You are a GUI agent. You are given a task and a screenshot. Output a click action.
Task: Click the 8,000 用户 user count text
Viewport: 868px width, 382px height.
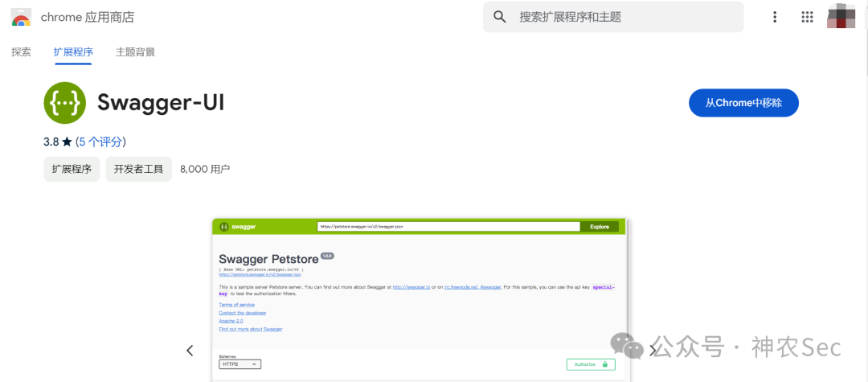click(205, 169)
